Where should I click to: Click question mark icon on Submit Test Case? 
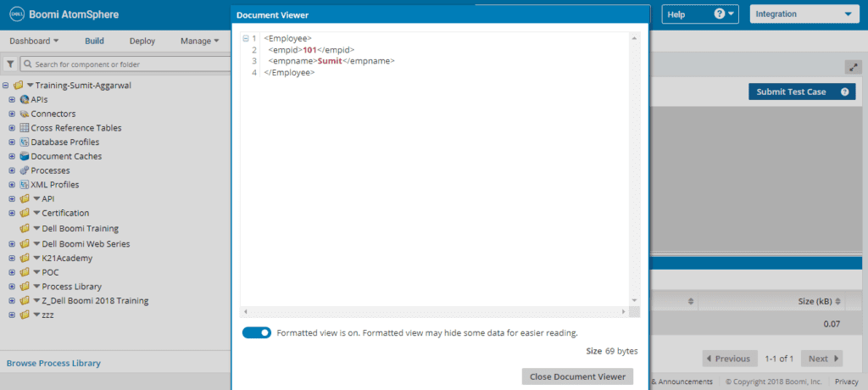point(844,92)
